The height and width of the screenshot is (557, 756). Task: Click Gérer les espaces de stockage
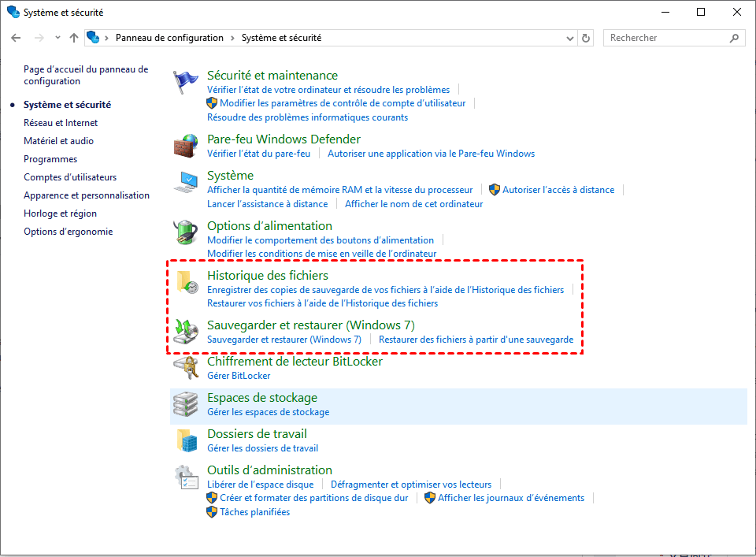268,412
